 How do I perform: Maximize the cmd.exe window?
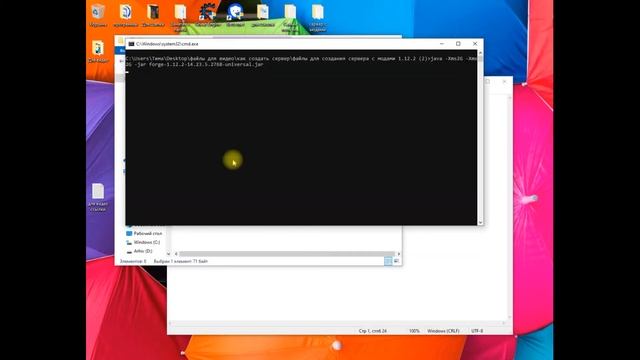(458, 44)
